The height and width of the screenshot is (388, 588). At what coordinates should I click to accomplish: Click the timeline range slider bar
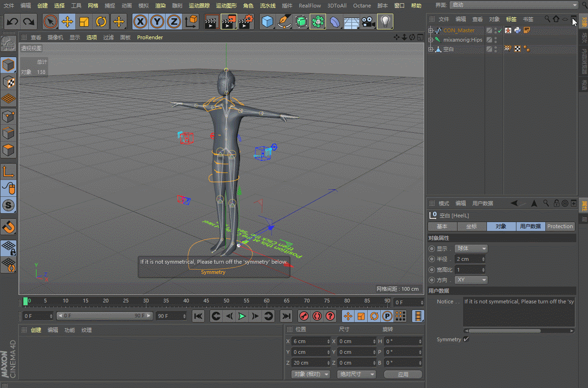pyautogui.click(x=105, y=316)
